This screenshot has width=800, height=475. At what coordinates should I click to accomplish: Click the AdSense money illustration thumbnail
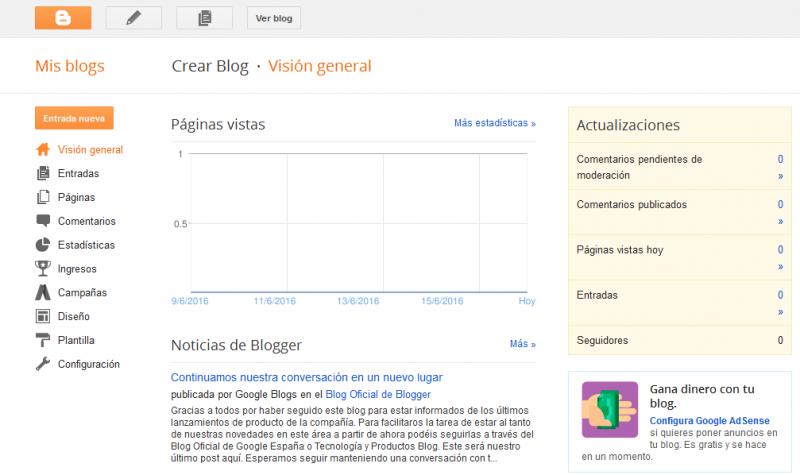click(610, 410)
